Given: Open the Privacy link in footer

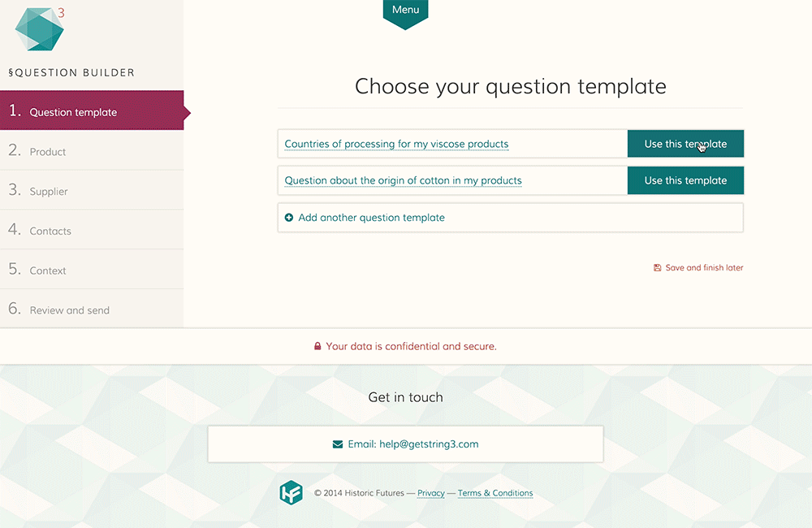Looking at the screenshot, I should (431, 493).
